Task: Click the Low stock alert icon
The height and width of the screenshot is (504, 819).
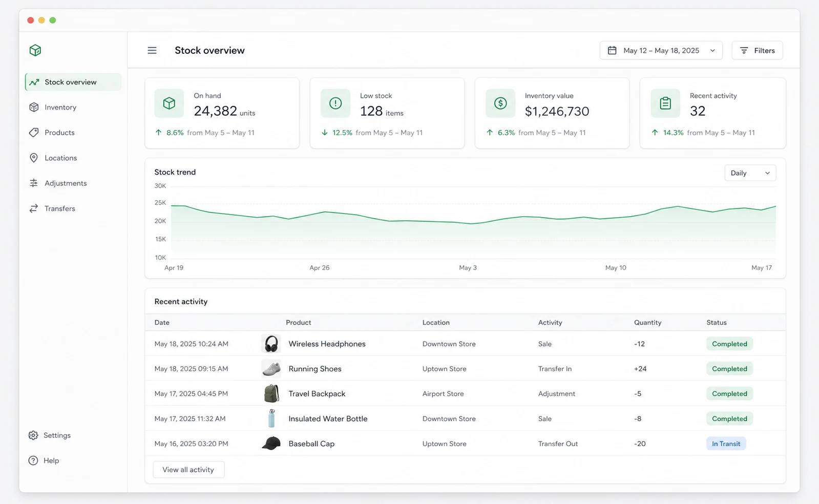Action: [x=335, y=103]
